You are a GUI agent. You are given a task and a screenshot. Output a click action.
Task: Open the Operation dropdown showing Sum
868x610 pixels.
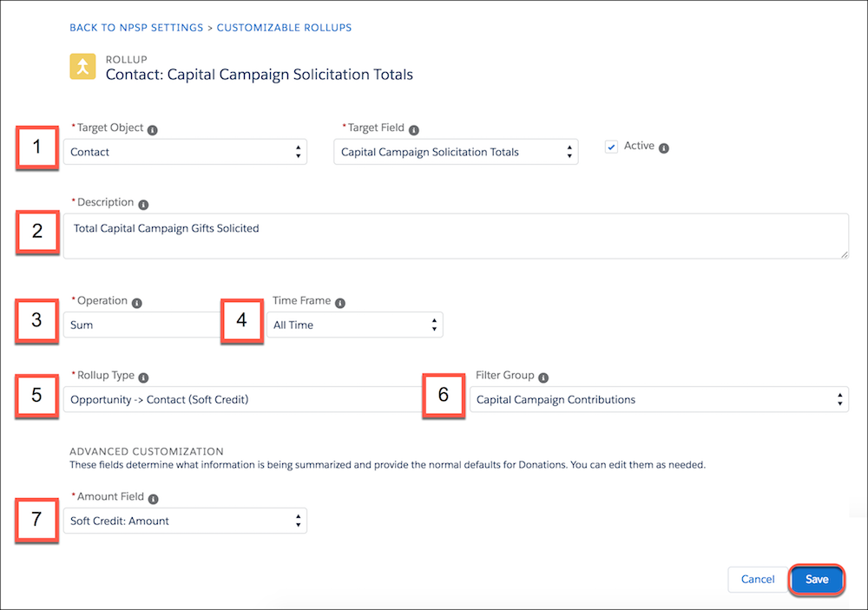point(142,325)
